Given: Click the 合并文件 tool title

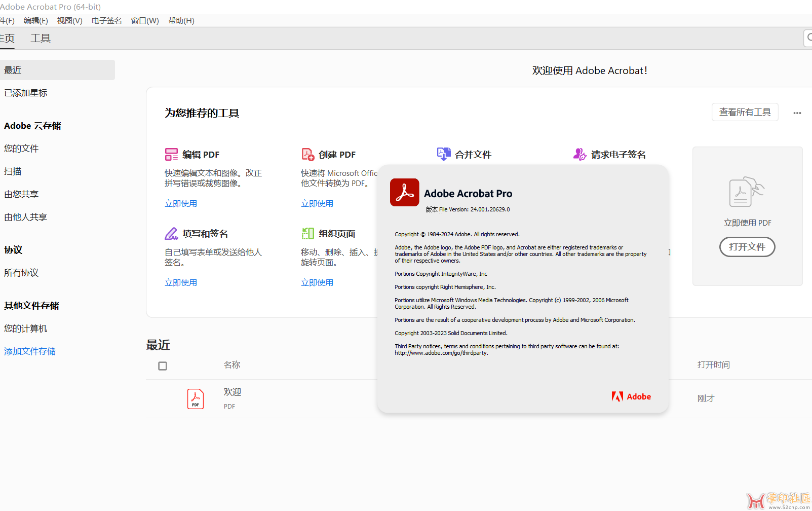Looking at the screenshot, I should coord(473,155).
